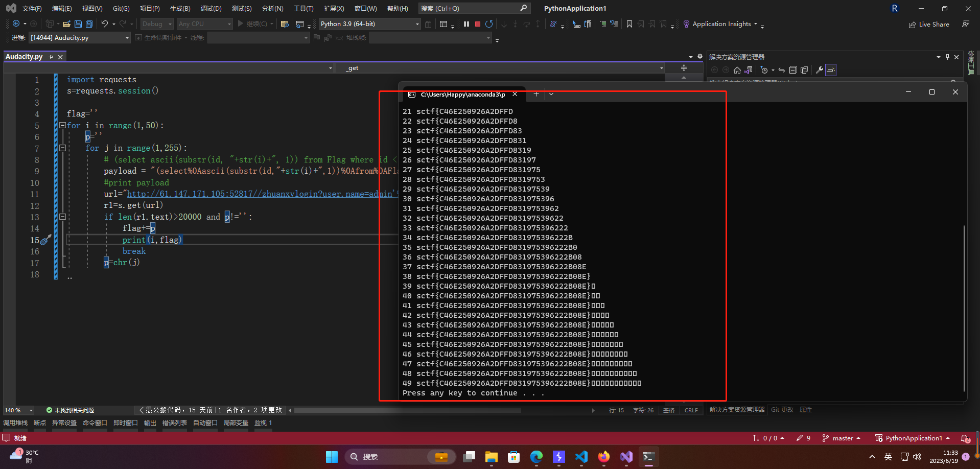Click the Open File folder icon
Screen dimensions: 980x469
(x=66, y=24)
